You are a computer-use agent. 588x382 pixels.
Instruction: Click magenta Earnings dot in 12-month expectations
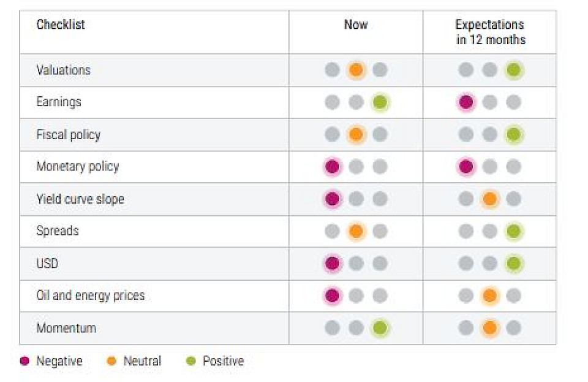point(466,102)
